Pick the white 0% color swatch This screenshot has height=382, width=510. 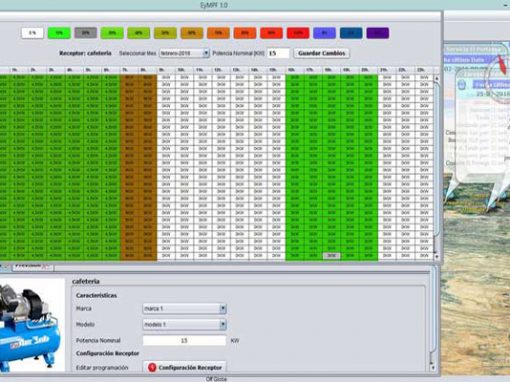coord(32,33)
